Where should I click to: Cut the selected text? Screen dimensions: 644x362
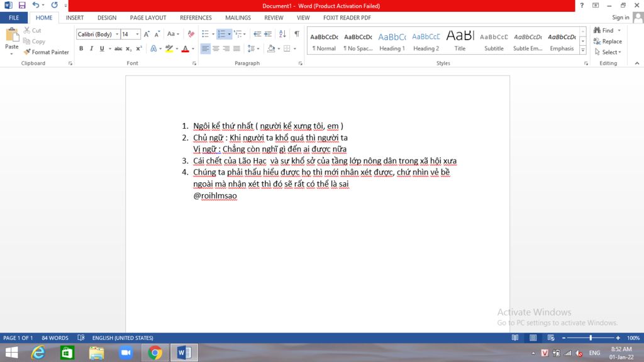[33, 30]
